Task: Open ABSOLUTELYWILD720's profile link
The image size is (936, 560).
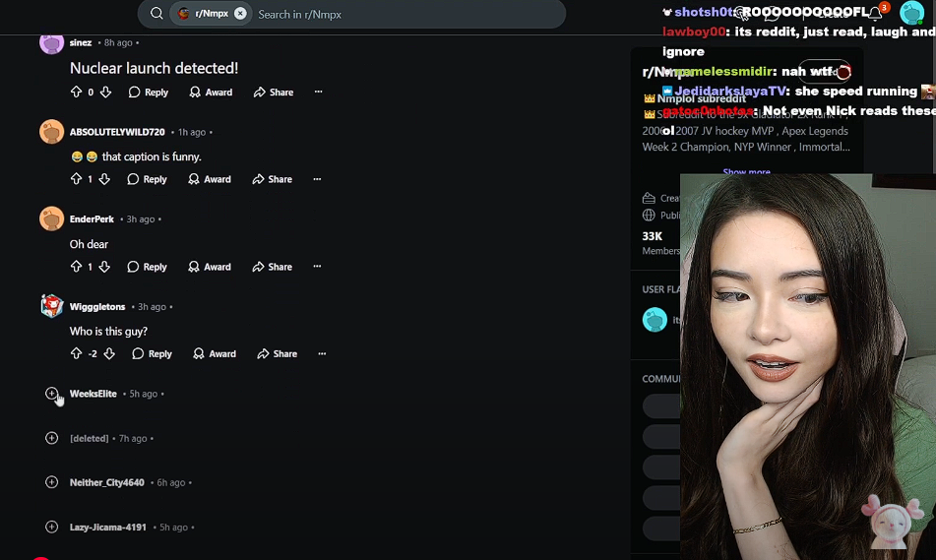Action: (x=117, y=132)
